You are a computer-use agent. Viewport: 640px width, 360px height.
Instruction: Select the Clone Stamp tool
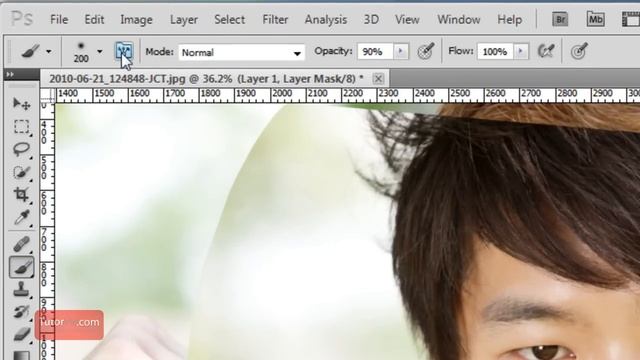coord(21,289)
